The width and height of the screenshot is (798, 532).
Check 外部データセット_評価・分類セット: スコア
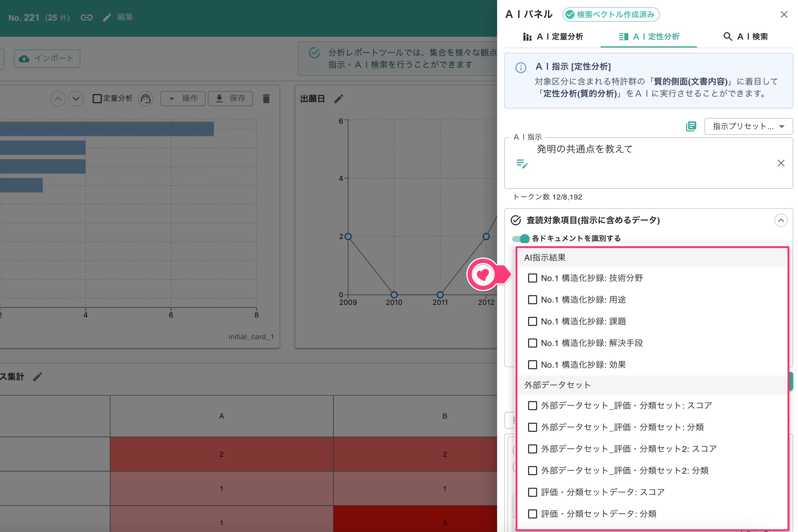coord(533,406)
